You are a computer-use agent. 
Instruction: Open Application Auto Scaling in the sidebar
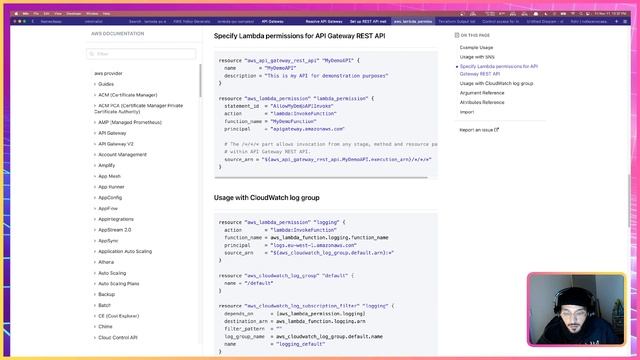(125, 251)
